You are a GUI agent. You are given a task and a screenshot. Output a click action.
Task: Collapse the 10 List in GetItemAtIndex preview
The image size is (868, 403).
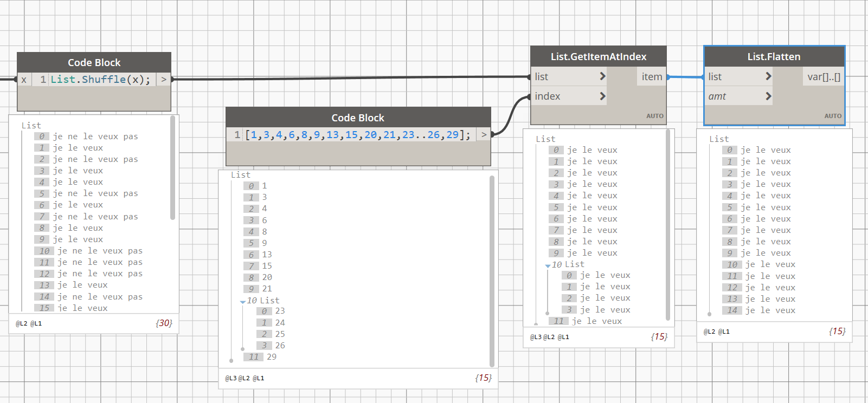pyautogui.click(x=548, y=266)
